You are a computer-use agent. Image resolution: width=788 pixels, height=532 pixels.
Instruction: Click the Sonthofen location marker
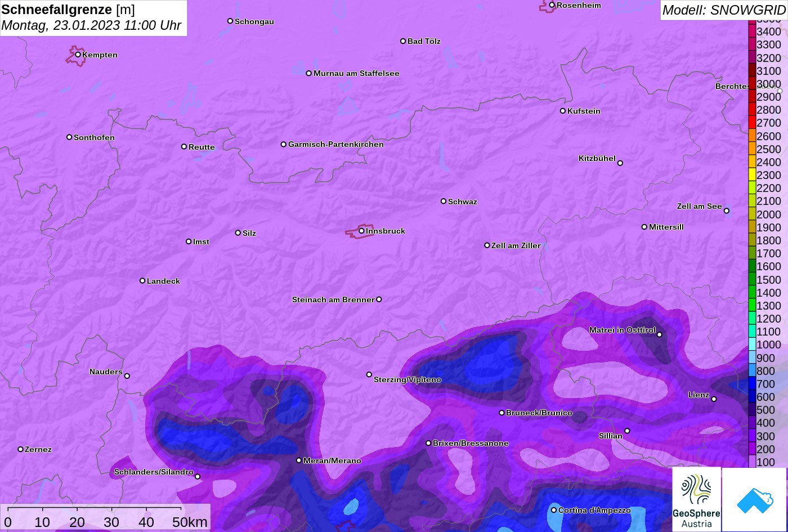pyautogui.click(x=69, y=137)
